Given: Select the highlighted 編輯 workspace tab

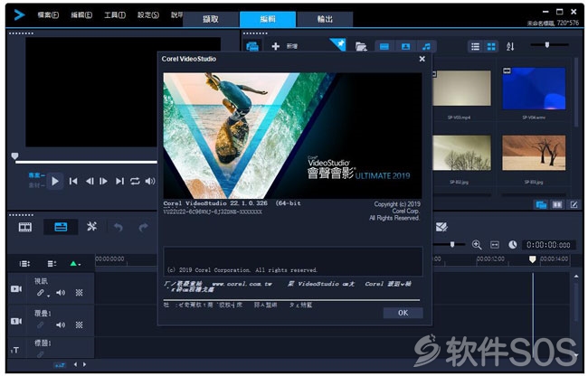Looking at the screenshot, I should (x=268, y=19).
